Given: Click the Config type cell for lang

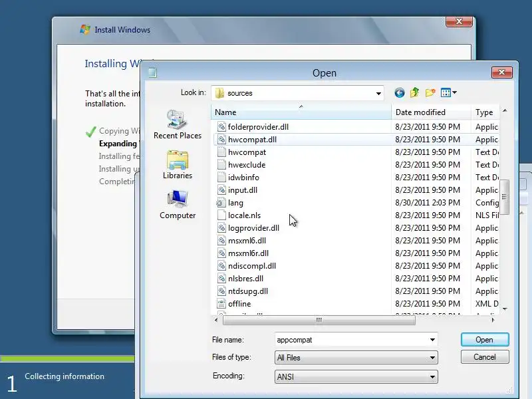Looking at the screenshot, I should (487, 203).
